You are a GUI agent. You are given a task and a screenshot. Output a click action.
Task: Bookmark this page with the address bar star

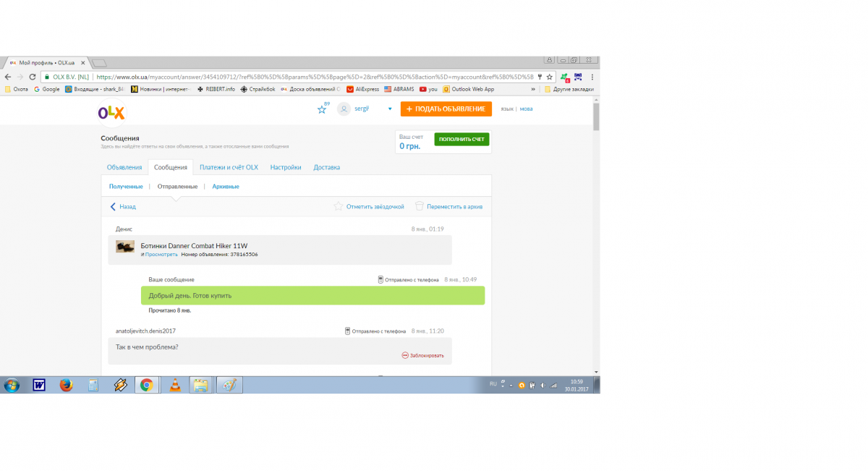tap(550, 77)
